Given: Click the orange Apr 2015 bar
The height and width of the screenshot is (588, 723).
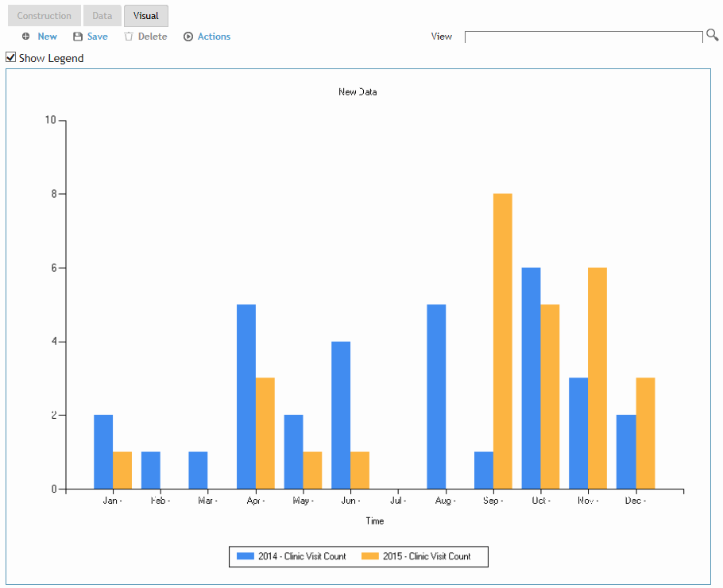Looking at the screenshot, I should tap(265, 434).
